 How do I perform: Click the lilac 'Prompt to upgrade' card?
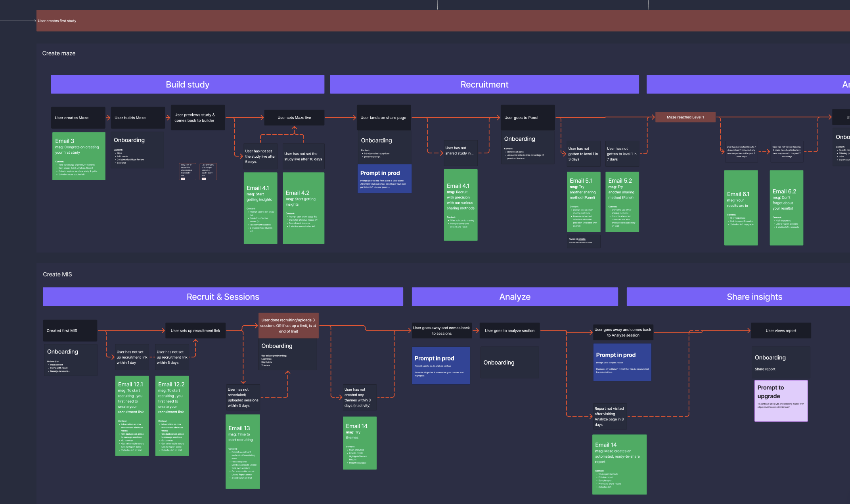[781, 401]
